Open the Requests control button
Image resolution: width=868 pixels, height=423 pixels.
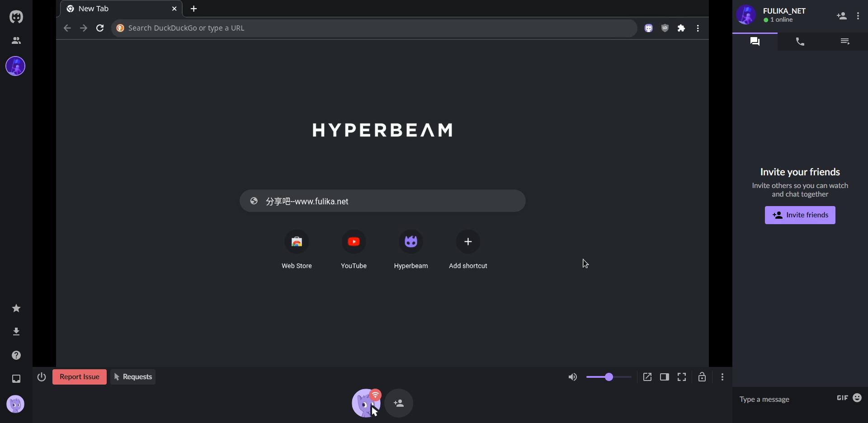pos(133,377)
